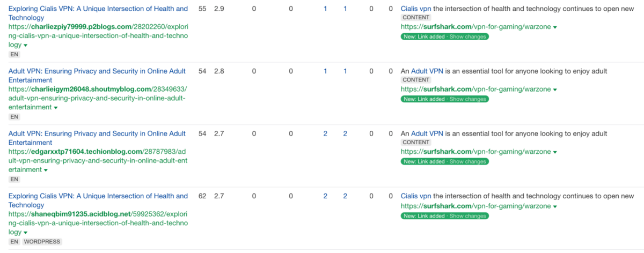
Task: Open surfshark target URL dropdown in p2blogs row
Action: tap(555, 27)
